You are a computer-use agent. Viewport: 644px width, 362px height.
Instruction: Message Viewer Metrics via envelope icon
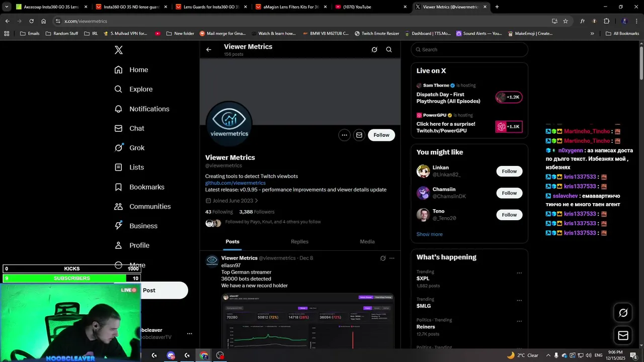pos(359,135)
